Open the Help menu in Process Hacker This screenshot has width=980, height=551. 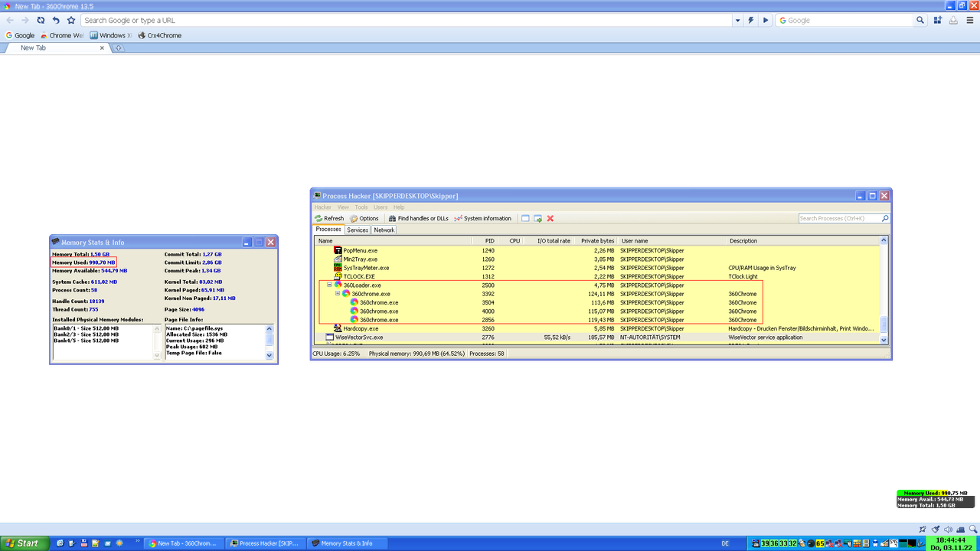tap(399, 207)
